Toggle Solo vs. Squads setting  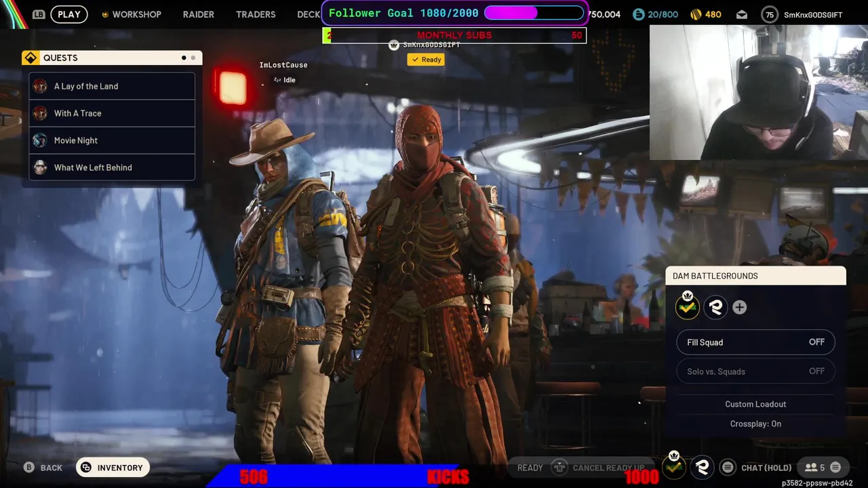755,371
